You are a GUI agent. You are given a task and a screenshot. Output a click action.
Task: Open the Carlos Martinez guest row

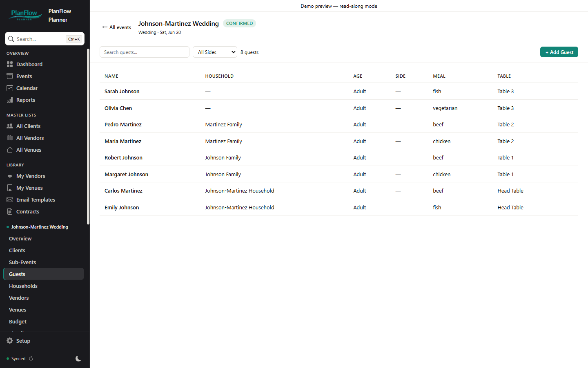coord(339,191)
